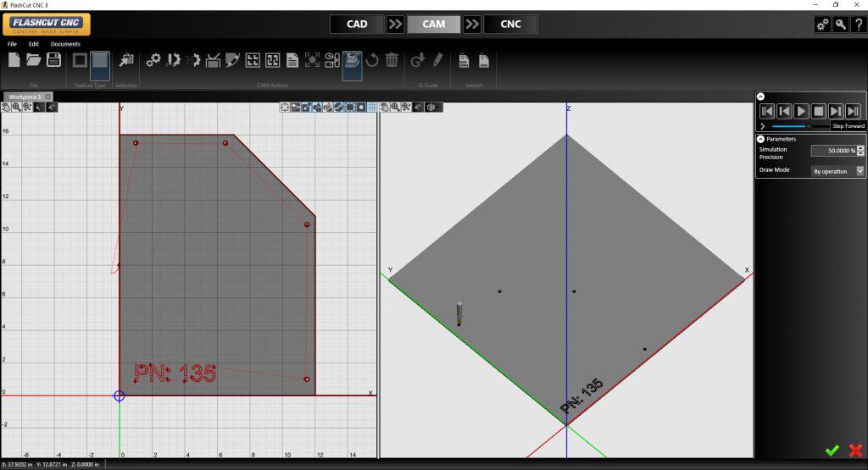Toggle the simulation mode toolbar button

point(353,60)
